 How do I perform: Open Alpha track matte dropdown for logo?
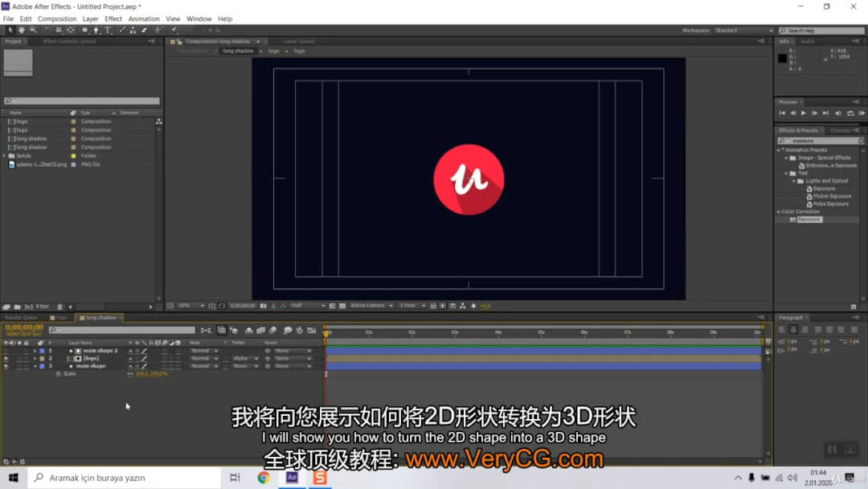tap(244, 358)
